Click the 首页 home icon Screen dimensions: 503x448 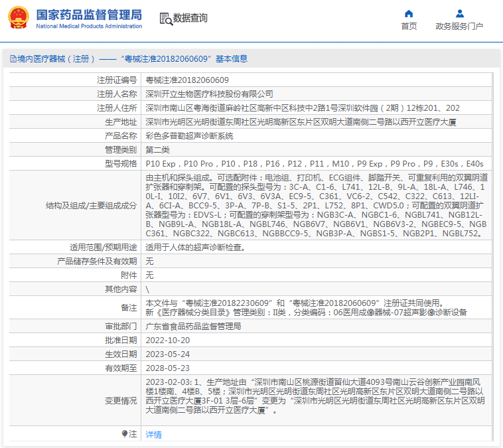pyautogui.click(x=409, y=14)
